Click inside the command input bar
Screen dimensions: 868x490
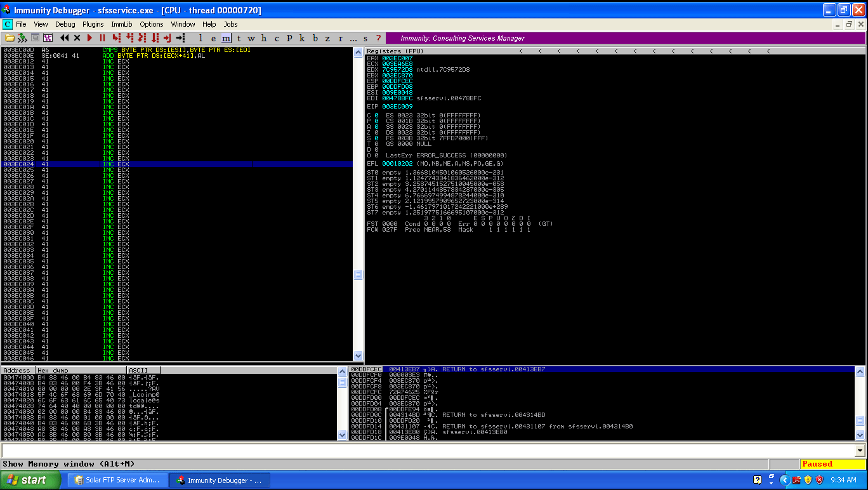(428, 451)
